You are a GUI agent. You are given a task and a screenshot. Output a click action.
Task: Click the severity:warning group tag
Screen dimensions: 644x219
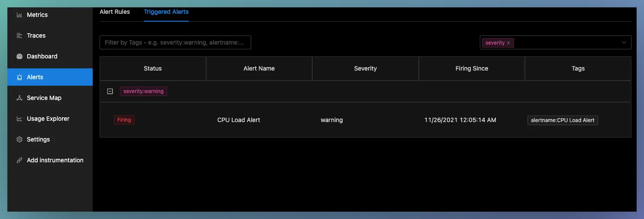point(143,91)
